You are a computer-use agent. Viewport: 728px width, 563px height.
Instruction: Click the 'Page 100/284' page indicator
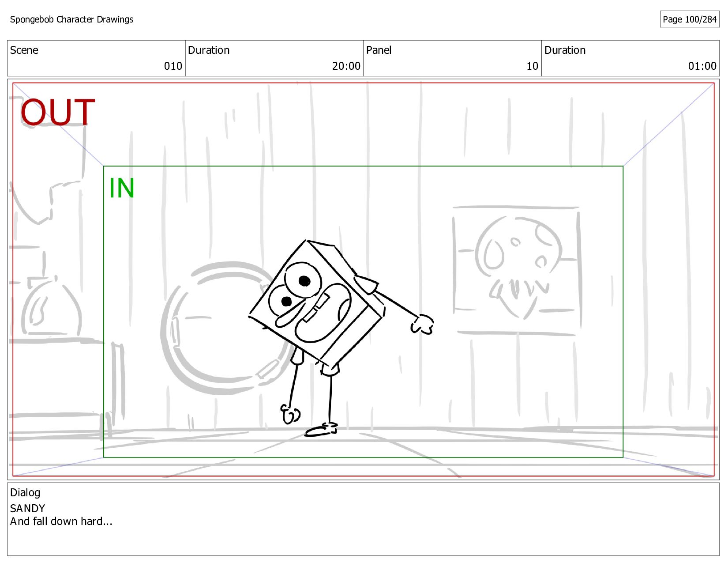coord(690,19)
